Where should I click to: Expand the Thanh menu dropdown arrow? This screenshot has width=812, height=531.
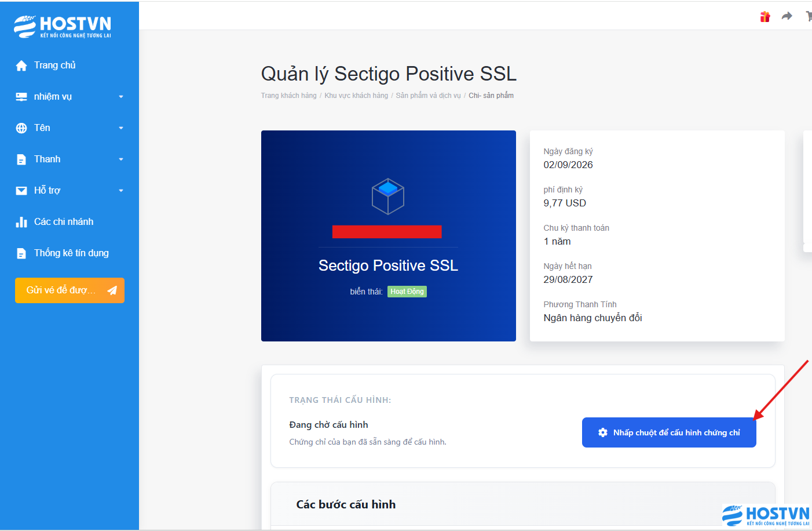coord(121,159)
